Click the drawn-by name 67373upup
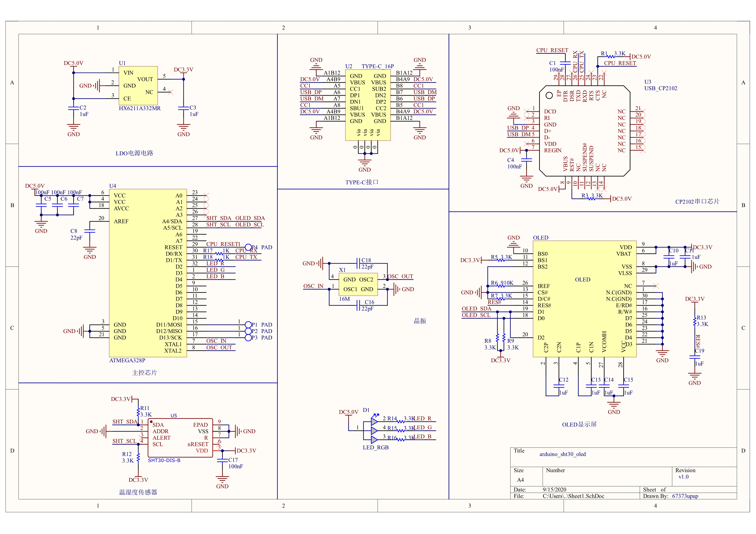Viewport: 756px width, 534px height. coord(685,496)
